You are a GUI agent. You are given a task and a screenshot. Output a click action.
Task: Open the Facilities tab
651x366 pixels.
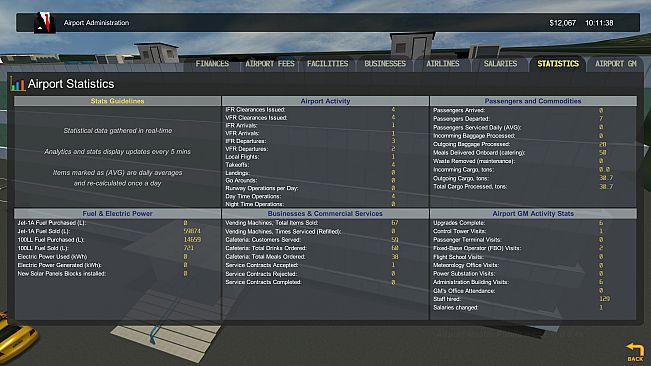coord(327,63)
